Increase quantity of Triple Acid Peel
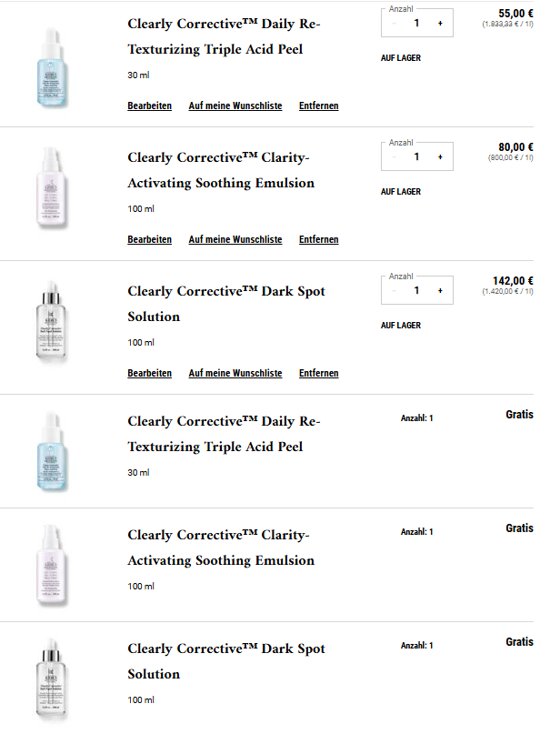Screen dimensions: 560x734 [440, 23]
